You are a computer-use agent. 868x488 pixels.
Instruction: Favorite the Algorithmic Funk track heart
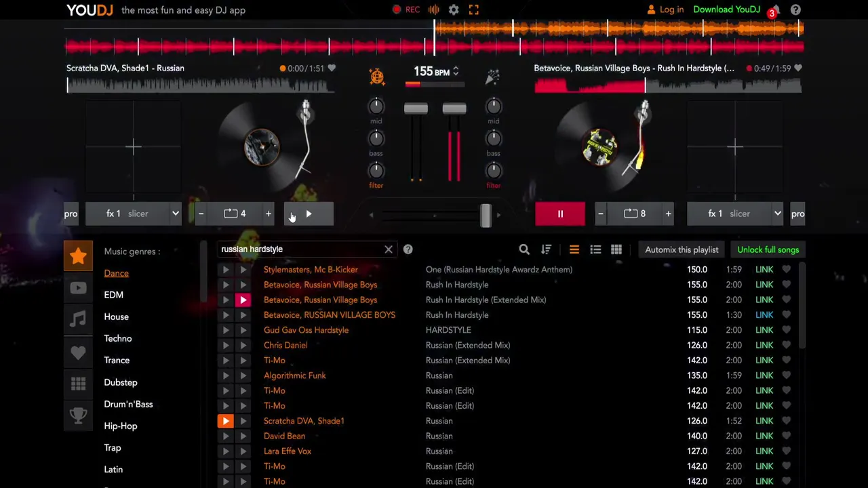coord(786,375)
